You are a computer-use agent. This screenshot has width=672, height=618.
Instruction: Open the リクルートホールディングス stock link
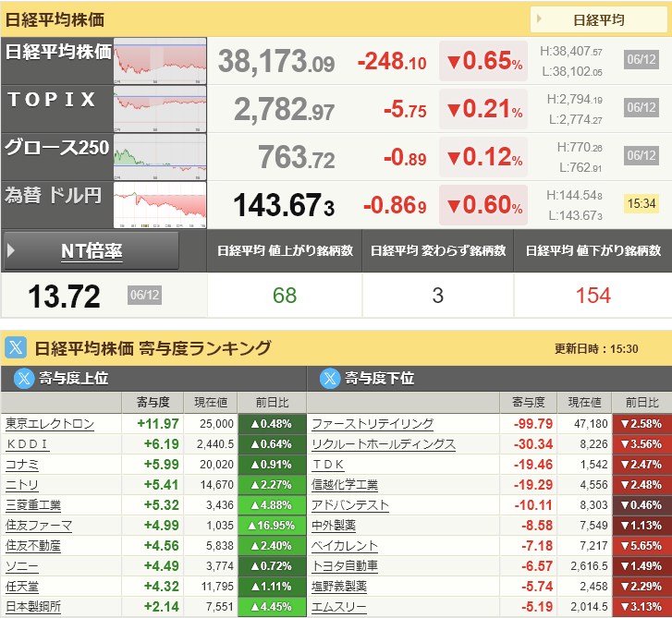point(384,444)
